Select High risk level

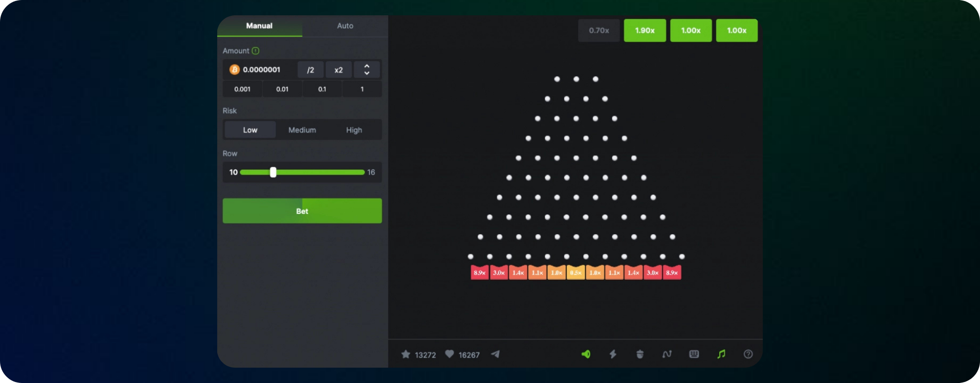[x=354, y=130]
